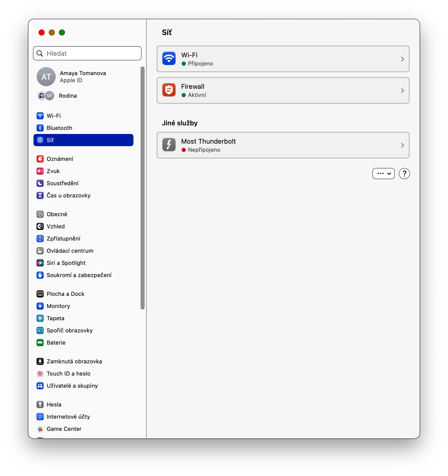Click the Bluetooth icon in sidebar
448x476 pixels.
coord(40,128)
